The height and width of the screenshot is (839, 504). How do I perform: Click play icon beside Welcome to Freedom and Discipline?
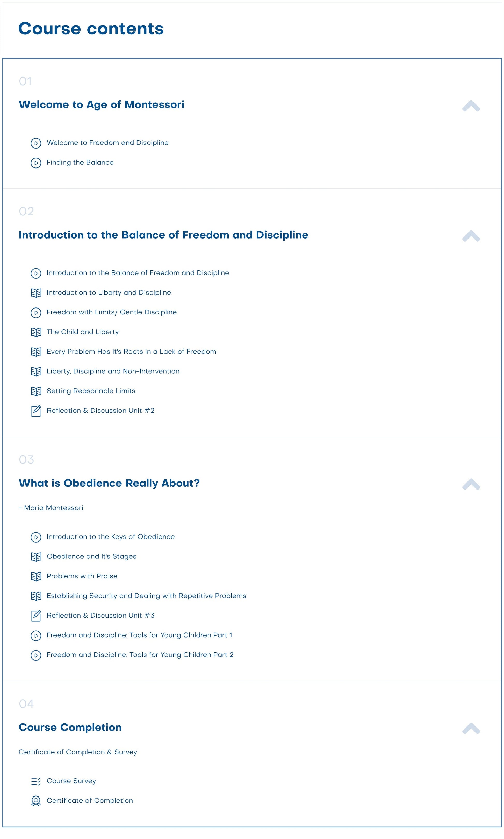[36, 143]
